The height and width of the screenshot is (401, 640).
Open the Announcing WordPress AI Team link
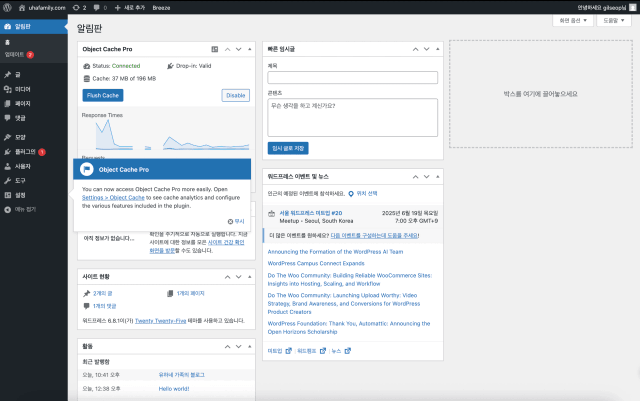pos(335,252)
